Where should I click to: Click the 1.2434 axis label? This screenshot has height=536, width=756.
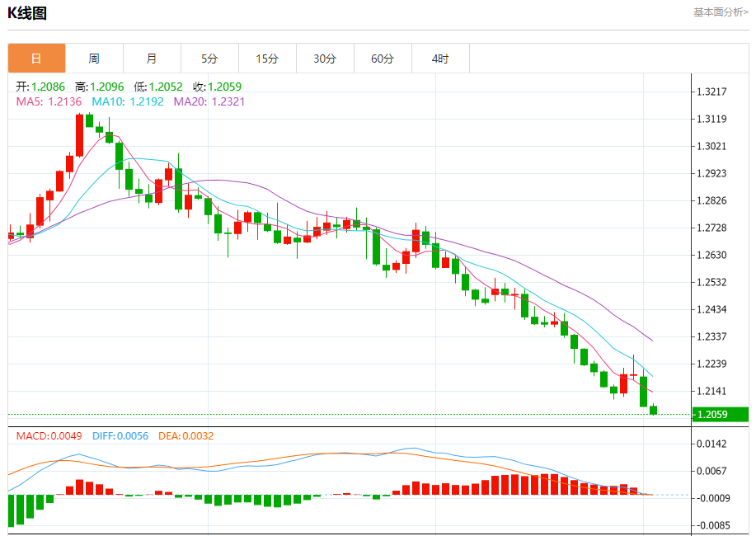[x=711, y=310]
